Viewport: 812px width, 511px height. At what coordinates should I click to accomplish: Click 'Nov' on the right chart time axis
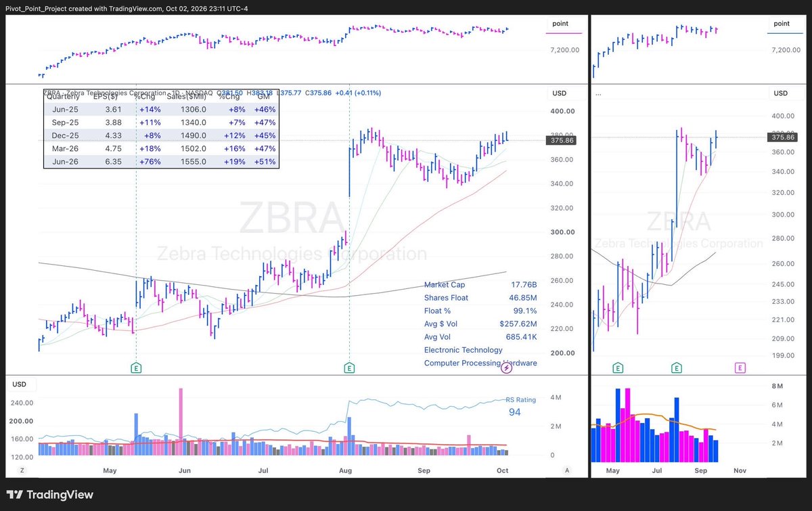pyautogui.click(x=740, y=470)
